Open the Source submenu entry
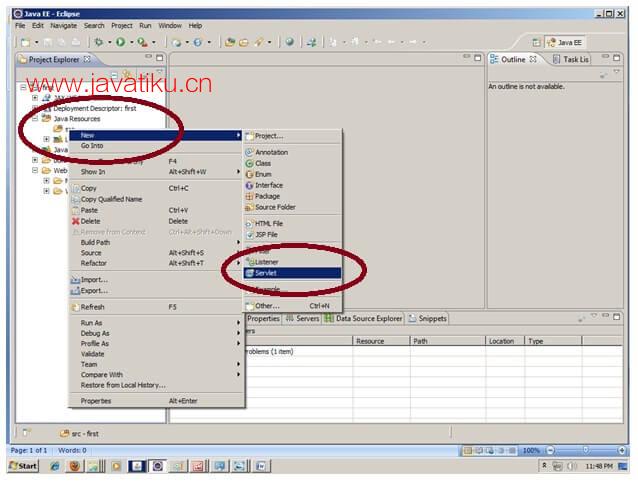The width and height of the screenshot is (638, 482). point(156,253)
